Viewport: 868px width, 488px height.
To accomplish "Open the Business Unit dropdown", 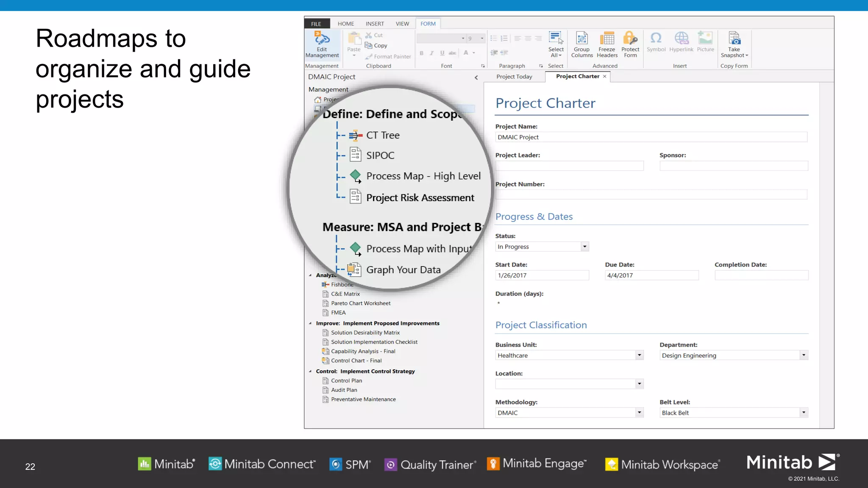I will coord(639,355).
